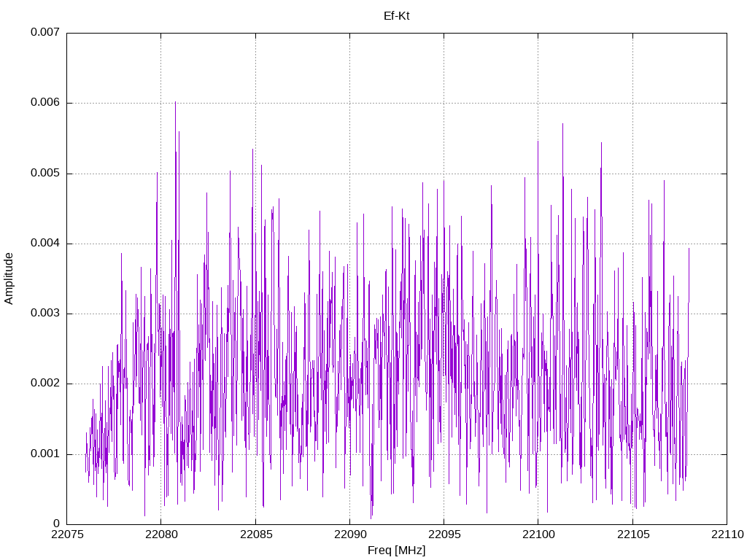The width and height of the screenshot is (747, 560).
Task: Click the 'Freq [MHz]' x-axis label
Action: pyautogui.click(x=396, y=551)
